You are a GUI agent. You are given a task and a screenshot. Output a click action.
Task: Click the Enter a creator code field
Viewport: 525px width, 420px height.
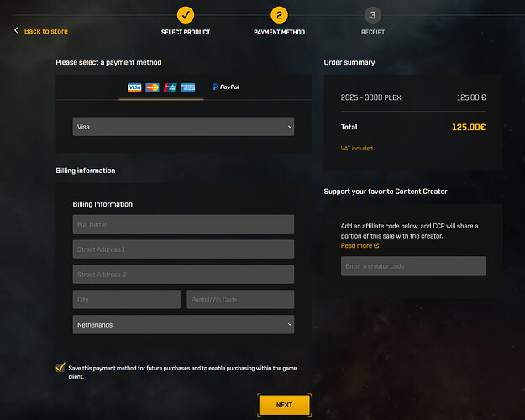pos(413,266)
